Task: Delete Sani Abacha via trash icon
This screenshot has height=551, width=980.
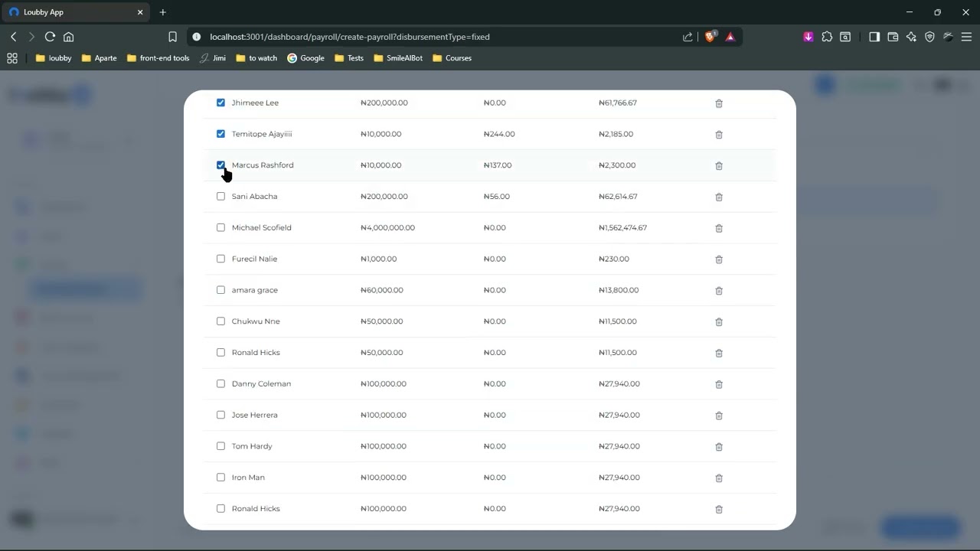Action: tap(719, 197)
